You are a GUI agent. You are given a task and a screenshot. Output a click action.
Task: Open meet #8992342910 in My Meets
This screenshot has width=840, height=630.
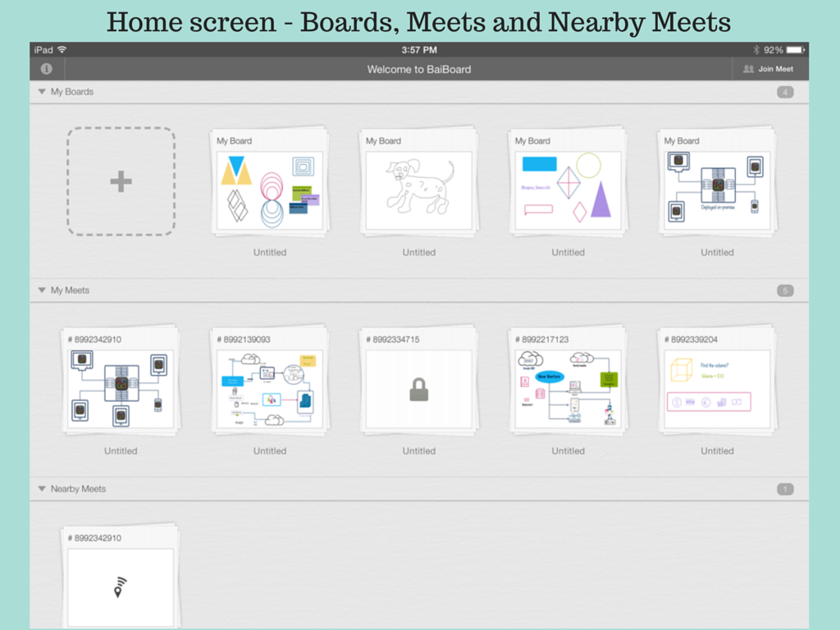pyautogui.click(x=121, y=381)
